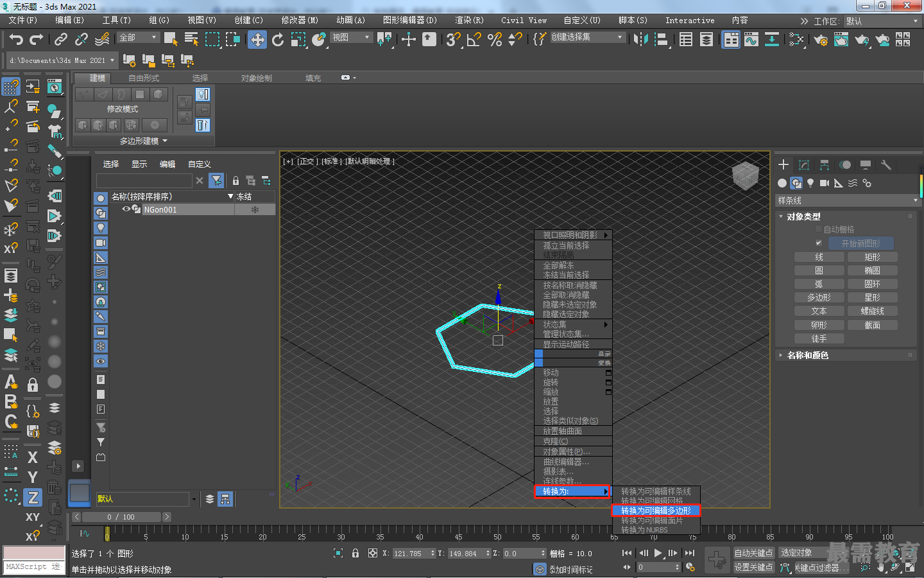The image size is (924, 578).
Task: Toggle Window/Crossing selection icon
Action: click(232, 40)
